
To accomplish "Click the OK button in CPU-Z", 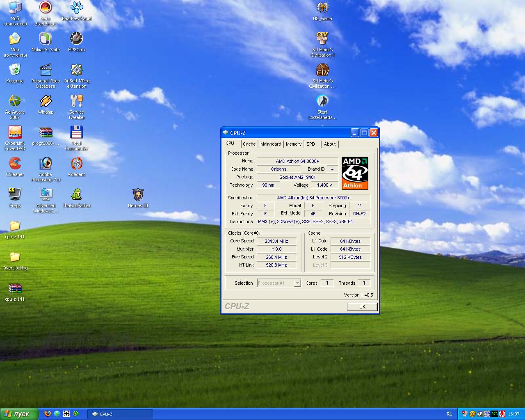I will point(362,307).
